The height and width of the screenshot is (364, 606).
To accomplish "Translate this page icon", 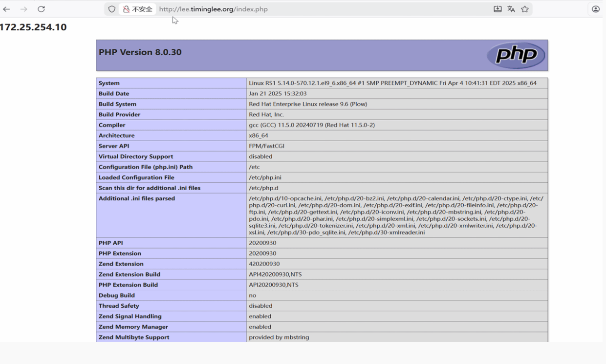I will click(x=511, y=9).
